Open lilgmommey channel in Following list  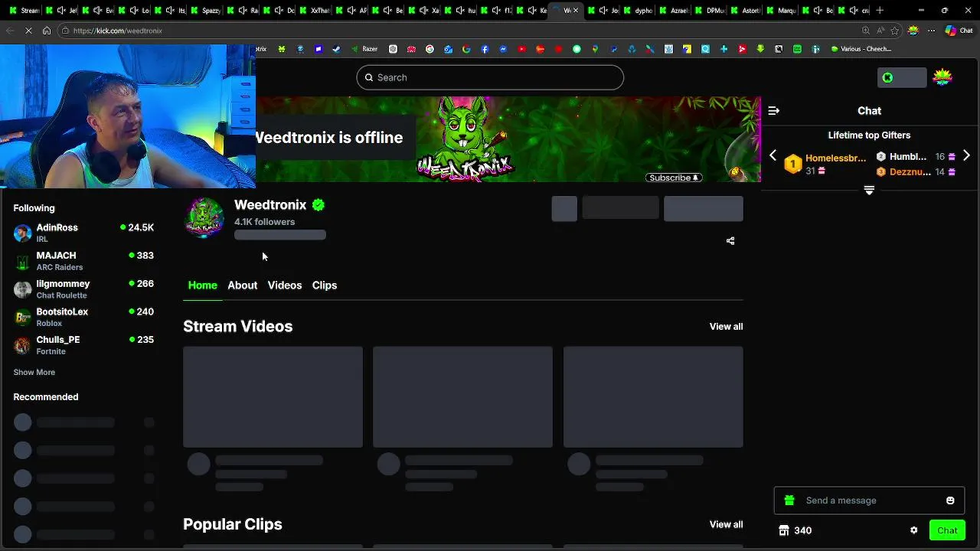point(83,289)
